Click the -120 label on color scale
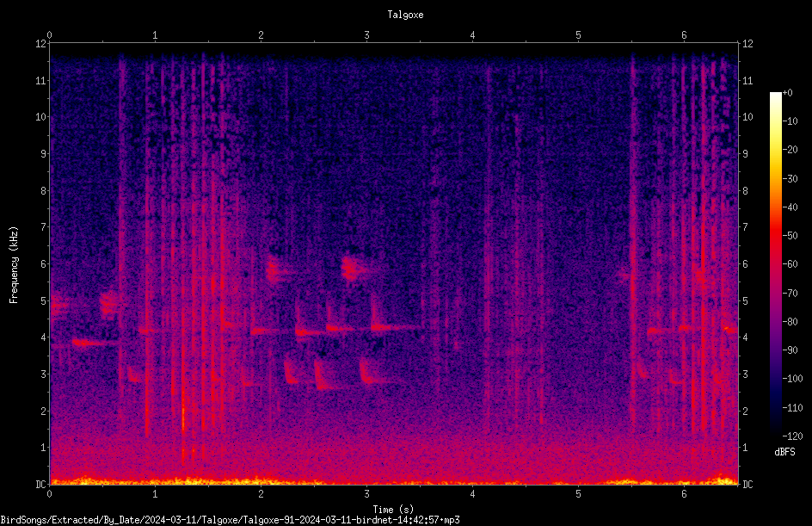Viewport: 812px width, 526px height. point(792,436)
